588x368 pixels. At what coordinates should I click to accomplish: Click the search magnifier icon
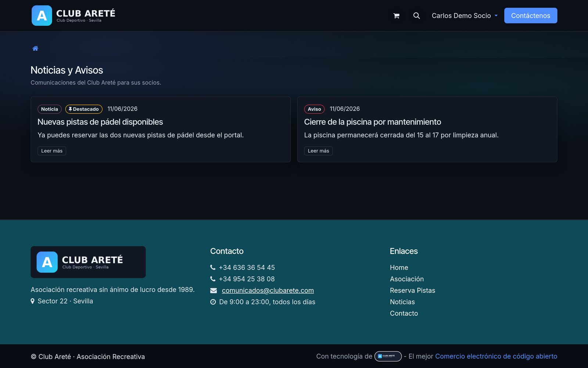416,15
